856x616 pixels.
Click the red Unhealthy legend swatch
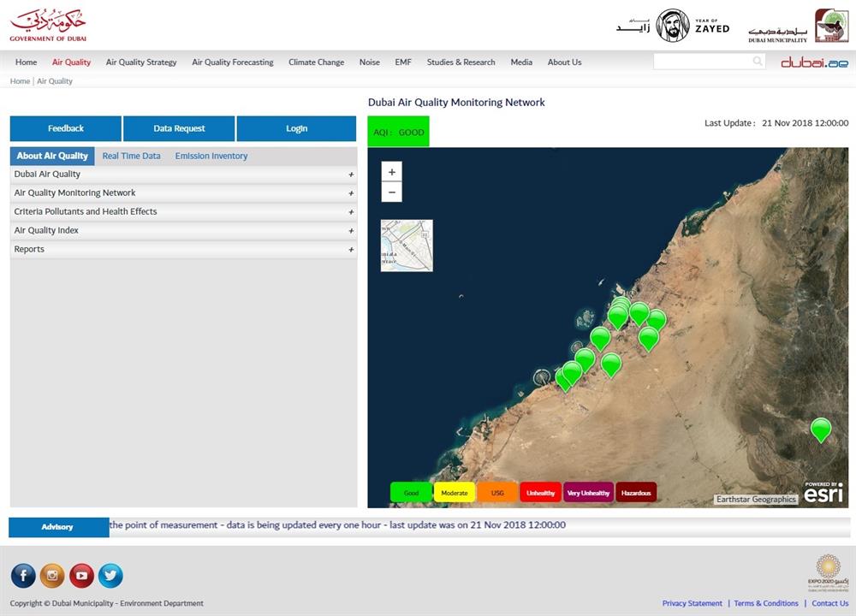[x=540, y=493]
